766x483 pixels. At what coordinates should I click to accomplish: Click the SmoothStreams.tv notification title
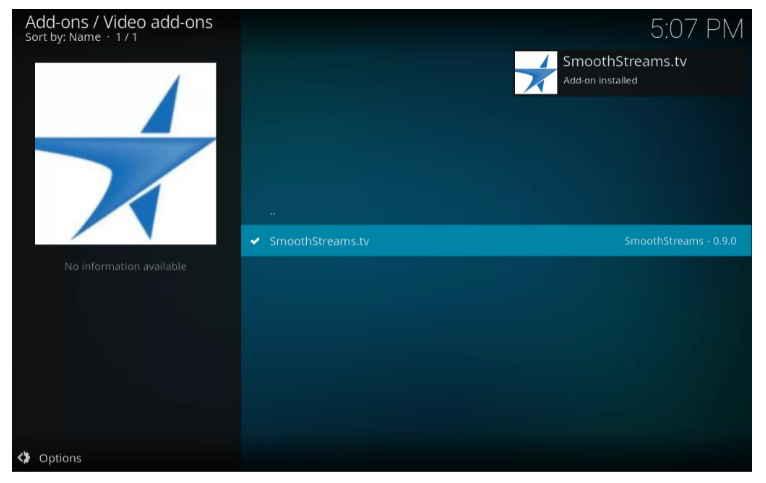[x=625, y=62]
